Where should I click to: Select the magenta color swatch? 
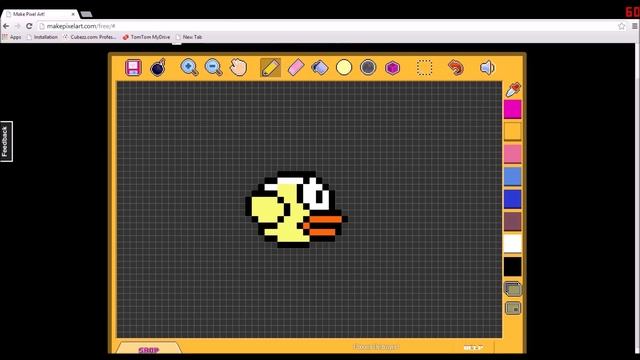[x=512, y=109]
